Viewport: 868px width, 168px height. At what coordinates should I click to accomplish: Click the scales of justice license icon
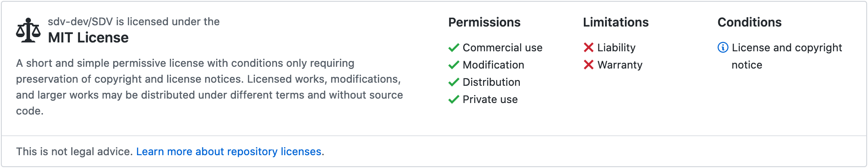tap(28, 30)
